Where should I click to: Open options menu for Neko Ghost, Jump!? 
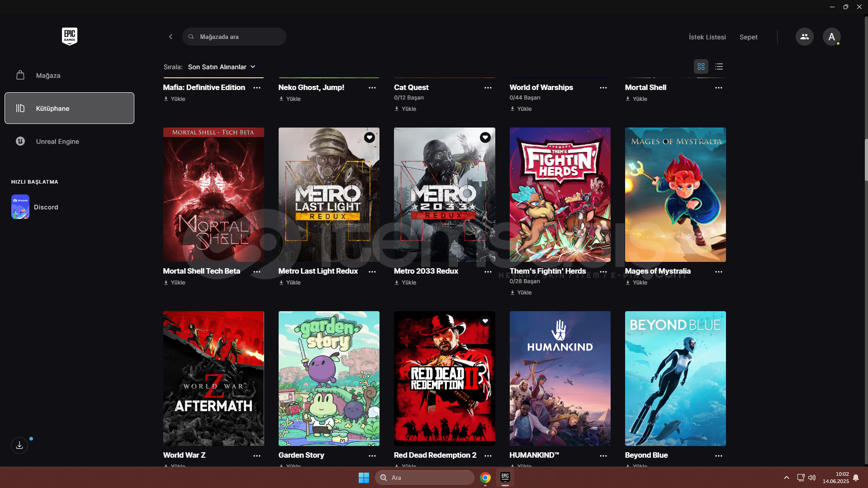point(372,88)
